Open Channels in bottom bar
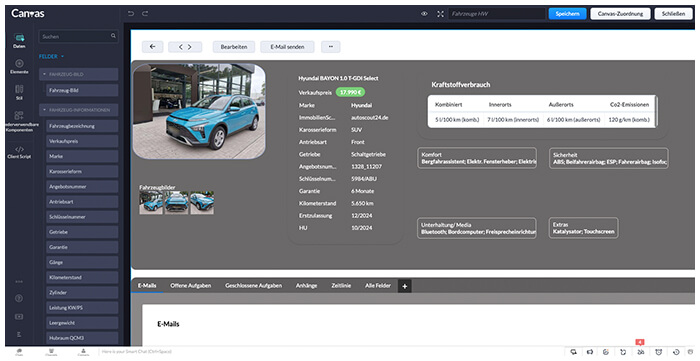This screenshot has height=361, width=700. [51, 353]
